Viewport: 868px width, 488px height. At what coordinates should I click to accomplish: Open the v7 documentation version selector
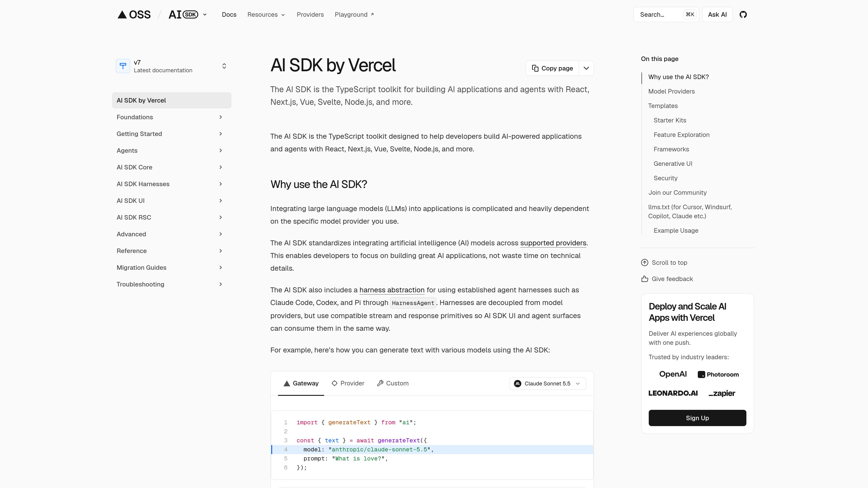click(172, 66)
